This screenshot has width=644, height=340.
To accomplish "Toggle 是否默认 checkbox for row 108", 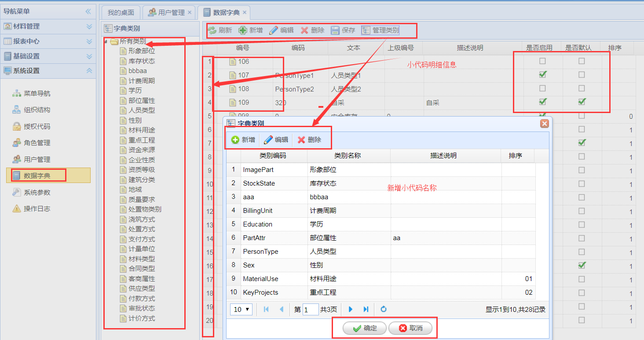I will 582,88.
